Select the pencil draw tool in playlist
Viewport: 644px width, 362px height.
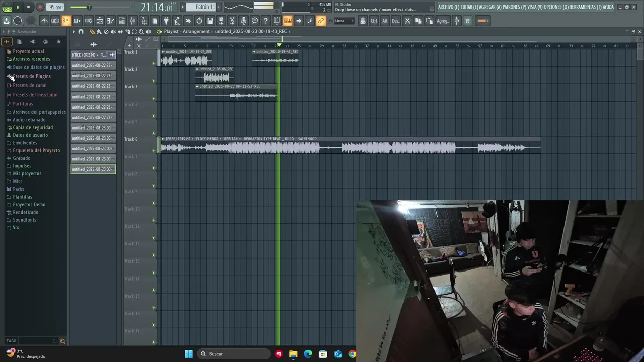[x=92, y=31]
